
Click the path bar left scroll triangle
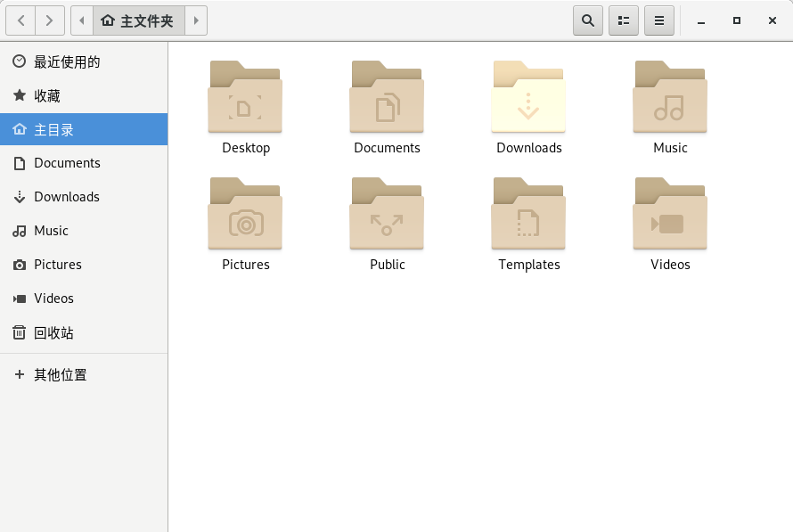tap(81, 20)
